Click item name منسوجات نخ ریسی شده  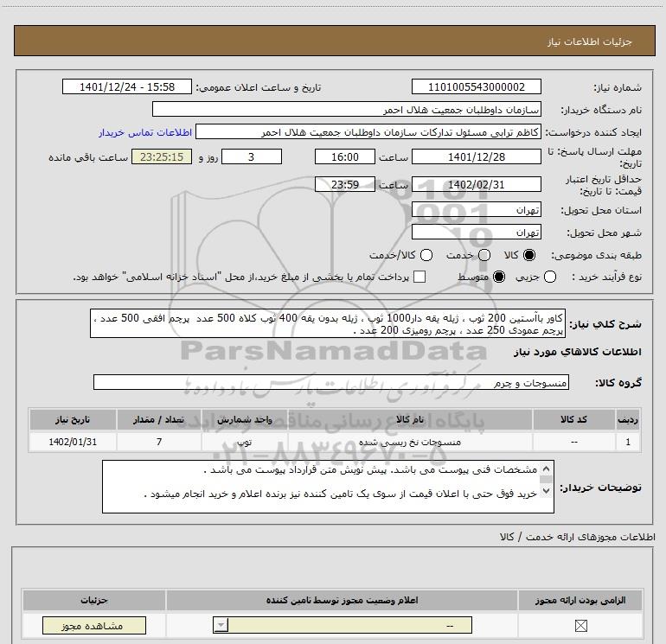(410, 442)
